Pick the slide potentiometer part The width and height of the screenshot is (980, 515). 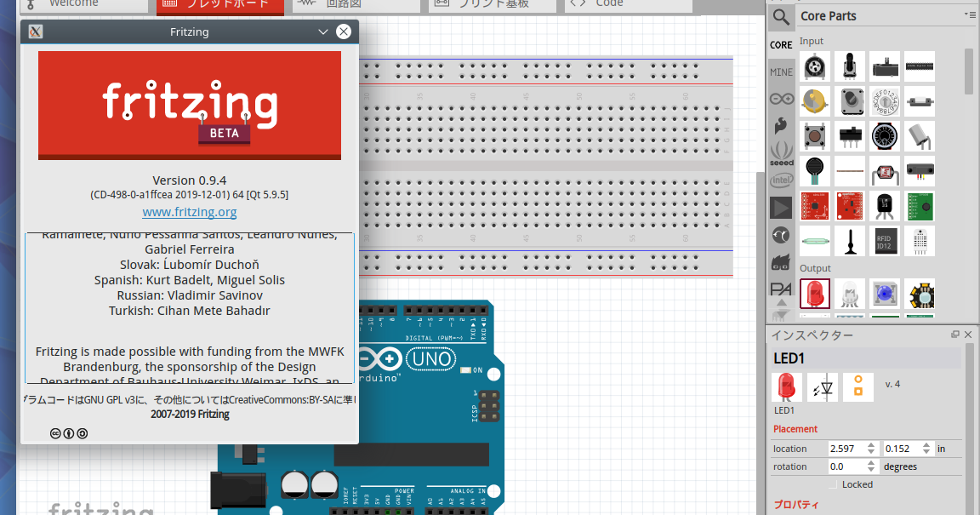(x=885, y=66)
